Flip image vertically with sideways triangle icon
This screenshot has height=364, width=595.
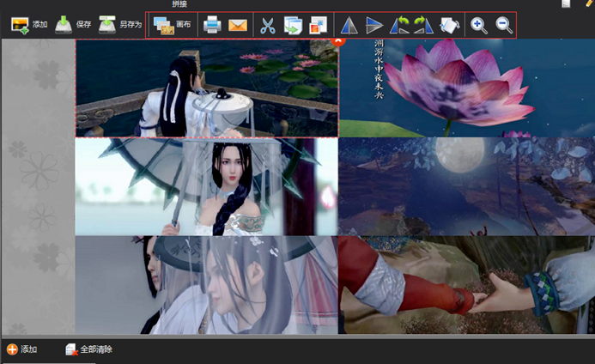click(374, 25)
